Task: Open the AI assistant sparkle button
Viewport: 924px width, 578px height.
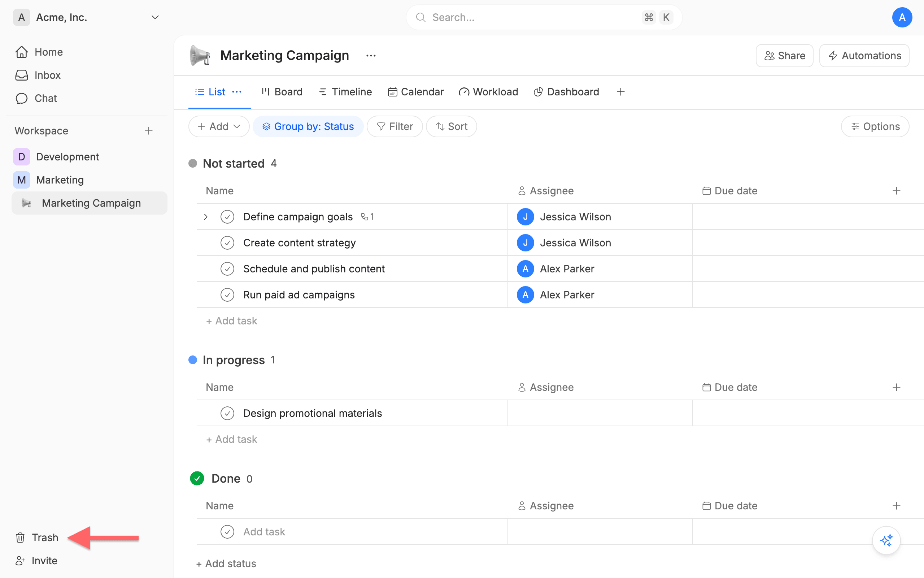Action: click(x=886, y=540)
